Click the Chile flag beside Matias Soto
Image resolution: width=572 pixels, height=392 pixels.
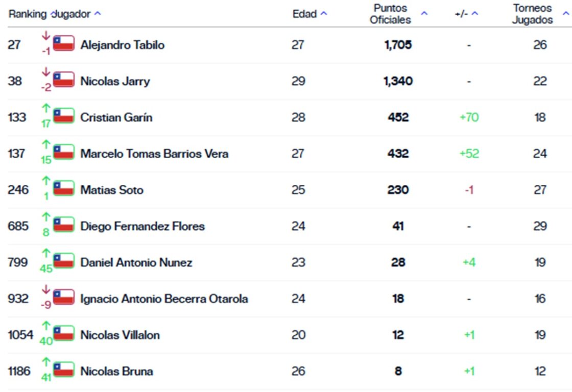click(63, 189)
